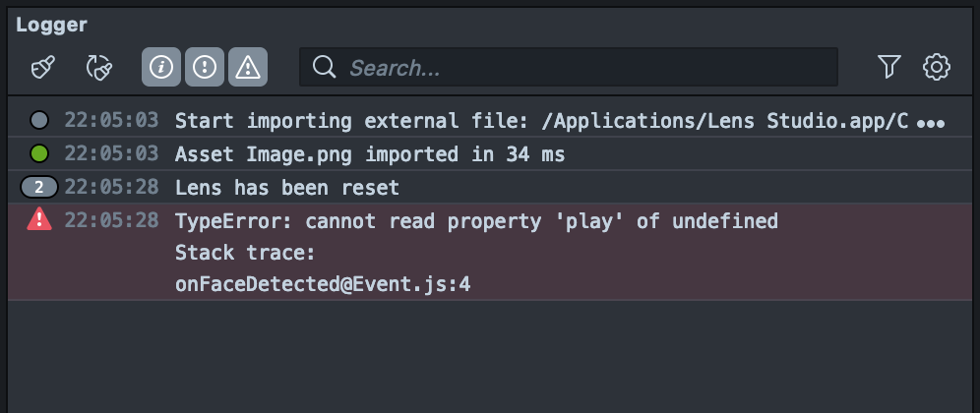980x413 pixels.
Task: Click the Logger panel title
Action: pyautogui.click(x=51, y=25)
